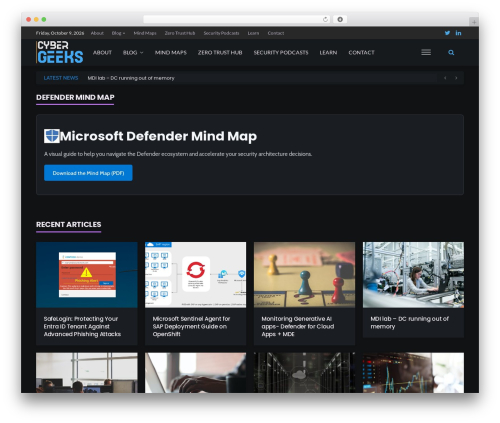
Task: Open the MDI lab latest news headline
Action: 131,78
